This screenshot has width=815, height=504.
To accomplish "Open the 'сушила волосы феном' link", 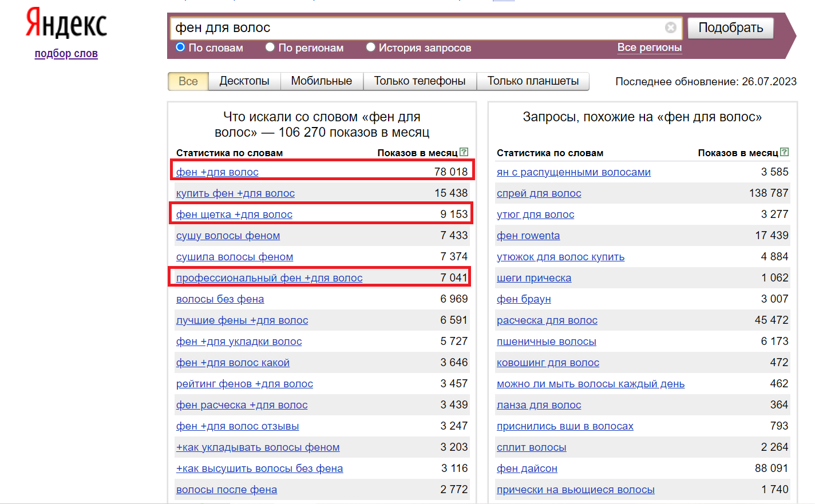I will [x=235, y=257].
